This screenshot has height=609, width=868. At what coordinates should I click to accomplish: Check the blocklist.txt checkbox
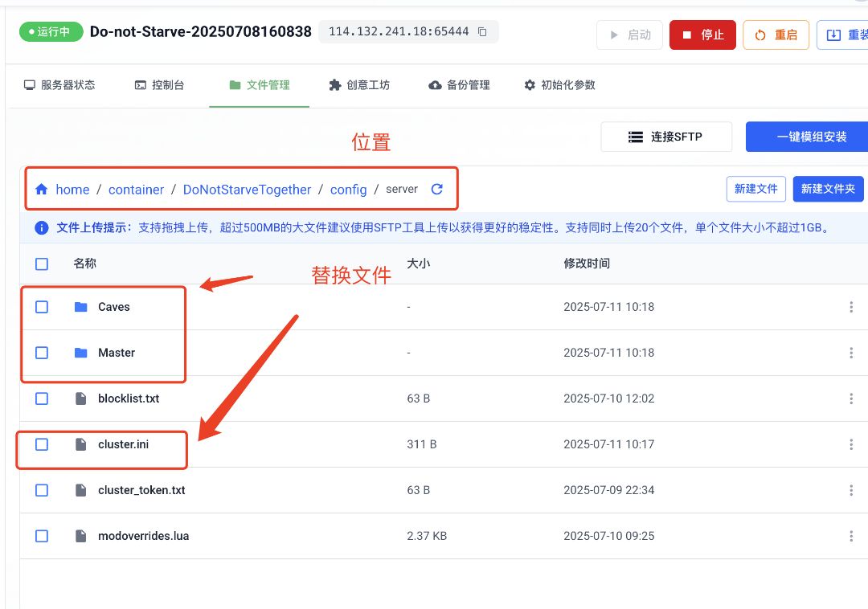[x=42, y=399]
